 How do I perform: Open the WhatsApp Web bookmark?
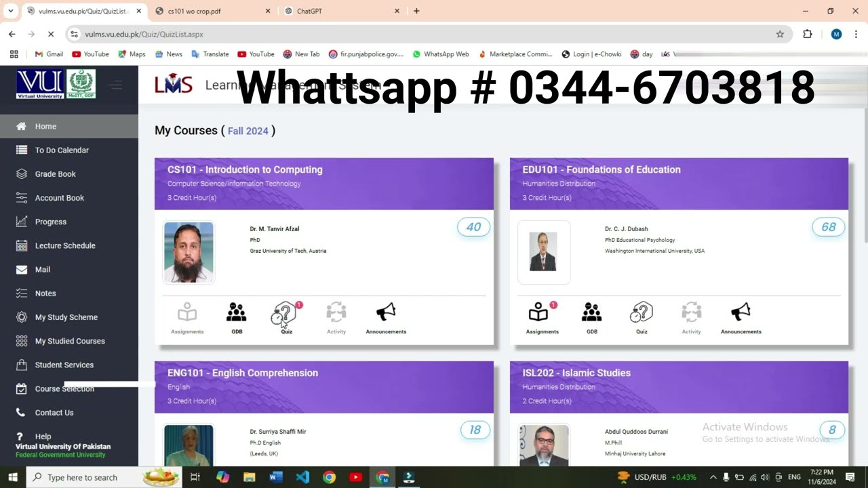tap(441, 54)
